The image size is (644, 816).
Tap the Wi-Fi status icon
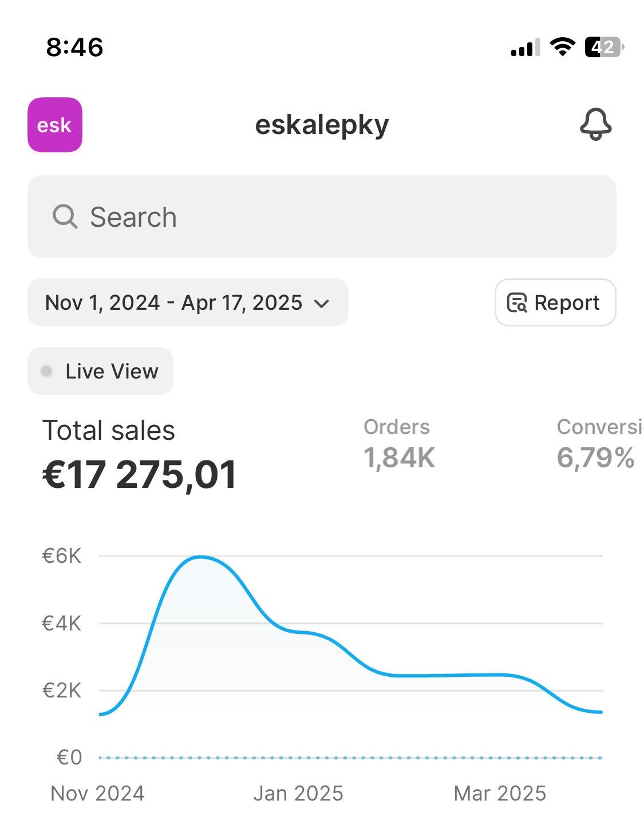tap(562, 47)
